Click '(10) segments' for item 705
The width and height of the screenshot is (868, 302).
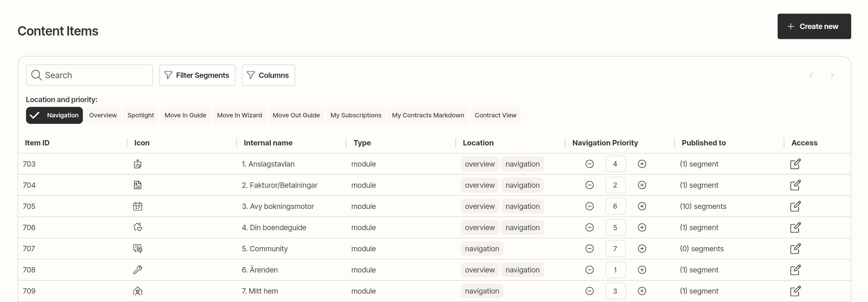pyautogui.click(x=703, y=206)
